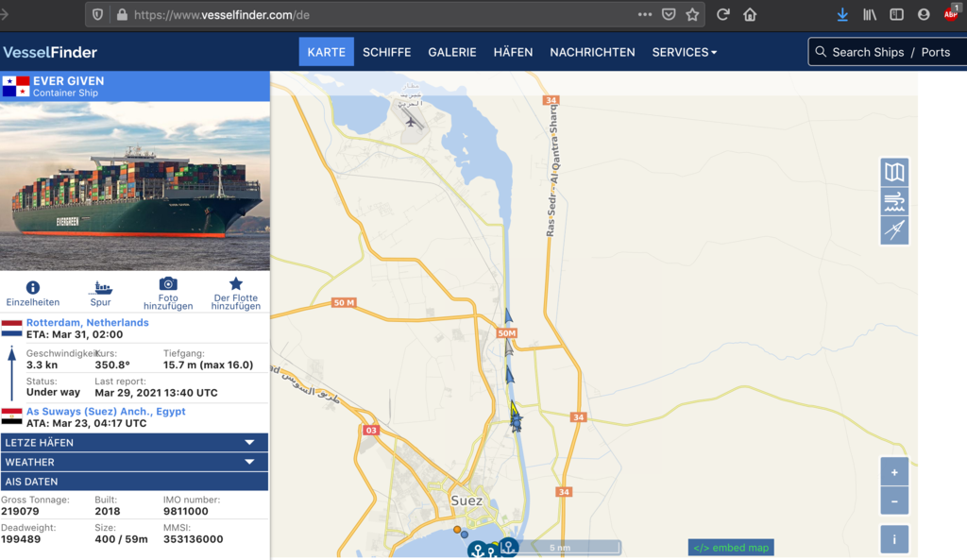
Task: Click the Under way status text
Action: (x=53, y=392)
